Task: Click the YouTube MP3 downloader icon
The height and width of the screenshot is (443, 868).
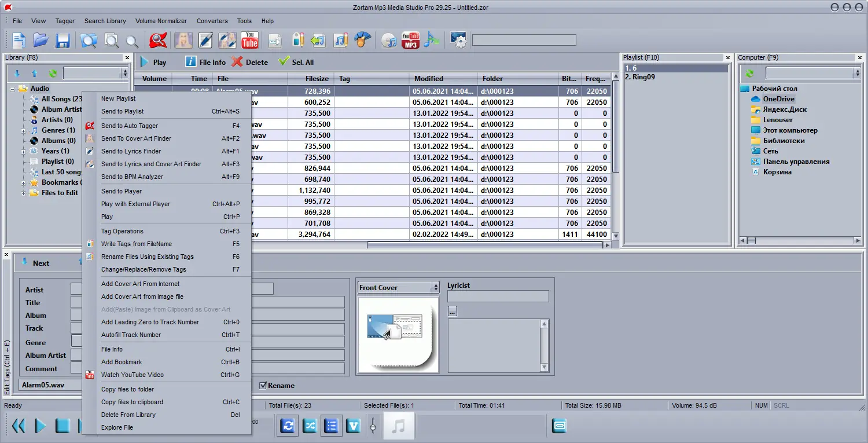Action: [410, 40]
